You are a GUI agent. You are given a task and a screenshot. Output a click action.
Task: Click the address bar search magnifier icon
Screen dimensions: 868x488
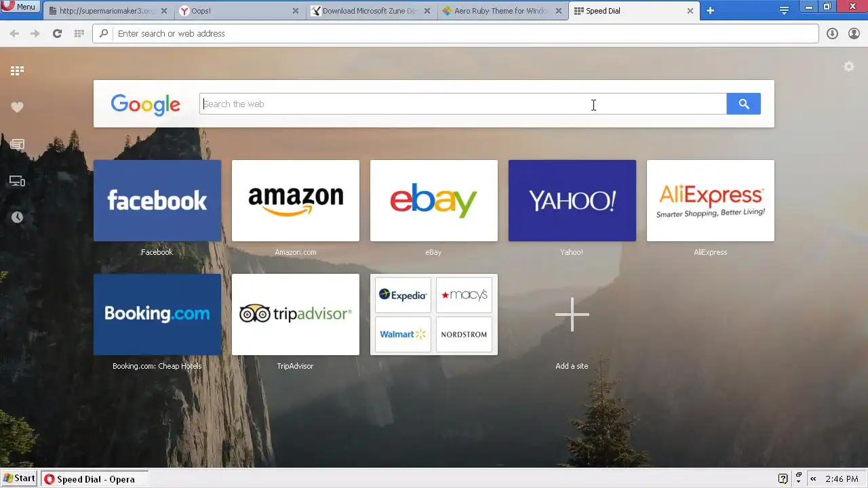104,33
